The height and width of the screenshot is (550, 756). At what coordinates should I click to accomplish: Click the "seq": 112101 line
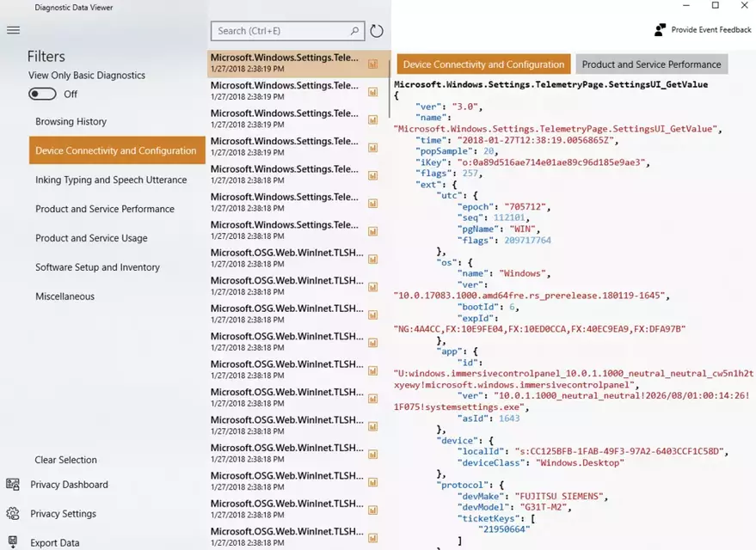tap(493, 217)
